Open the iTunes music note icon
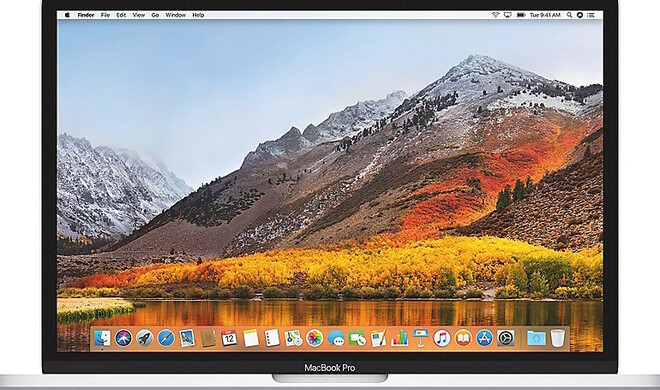The height and width of the screenshot is (390, 660). [442, 338]
